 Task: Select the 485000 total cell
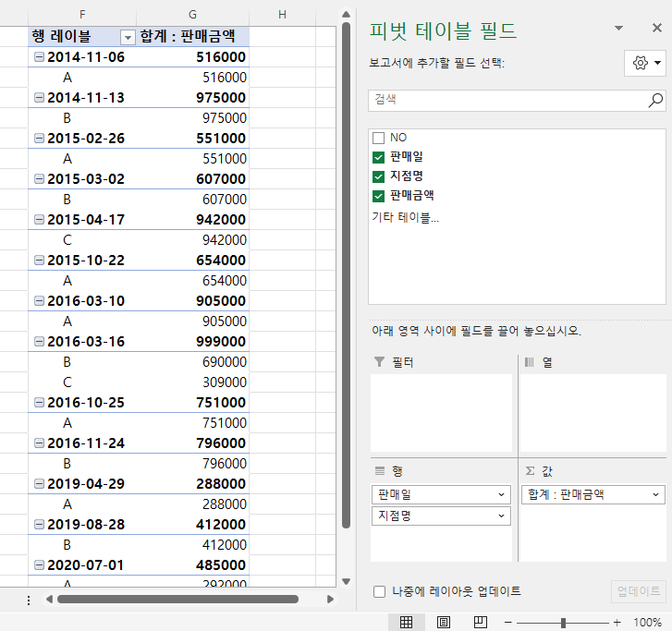coord(193,565)
